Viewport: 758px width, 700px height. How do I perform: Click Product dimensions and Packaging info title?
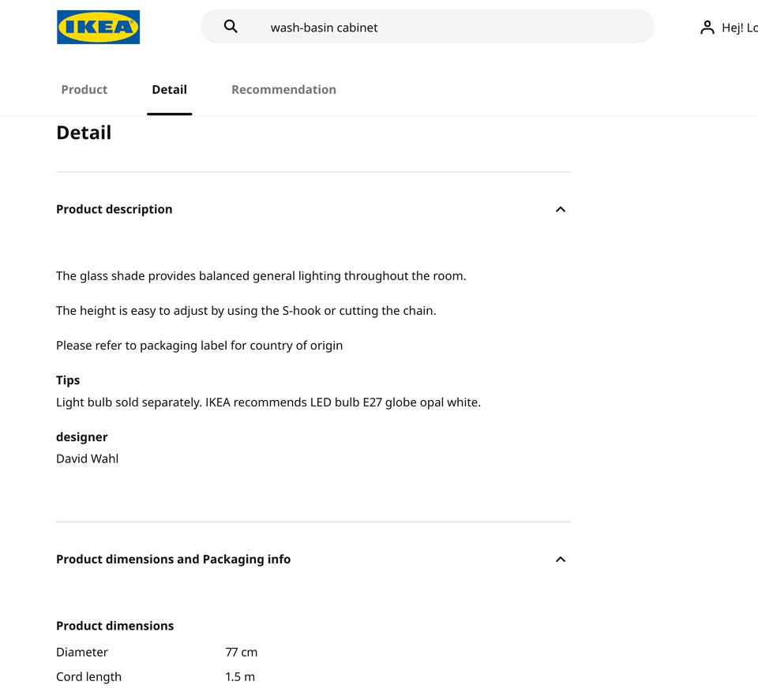pyautogui.click(x=174, y=559)
